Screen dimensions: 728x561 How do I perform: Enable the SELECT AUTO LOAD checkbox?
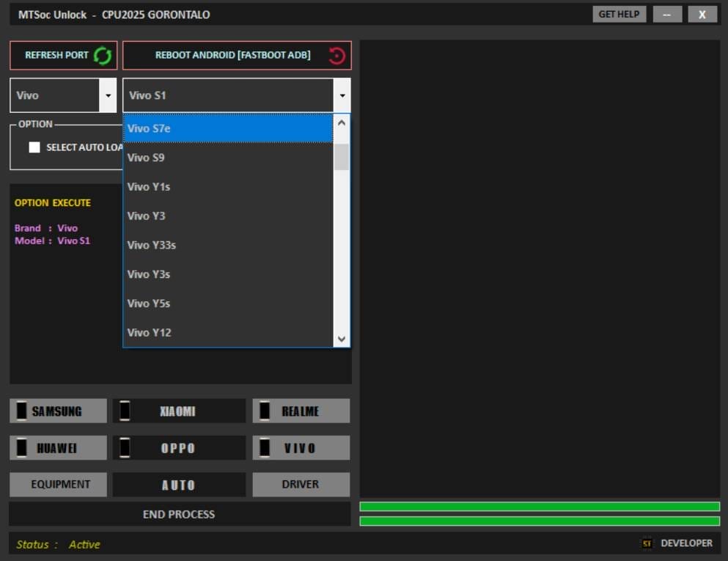pos(34,147)
